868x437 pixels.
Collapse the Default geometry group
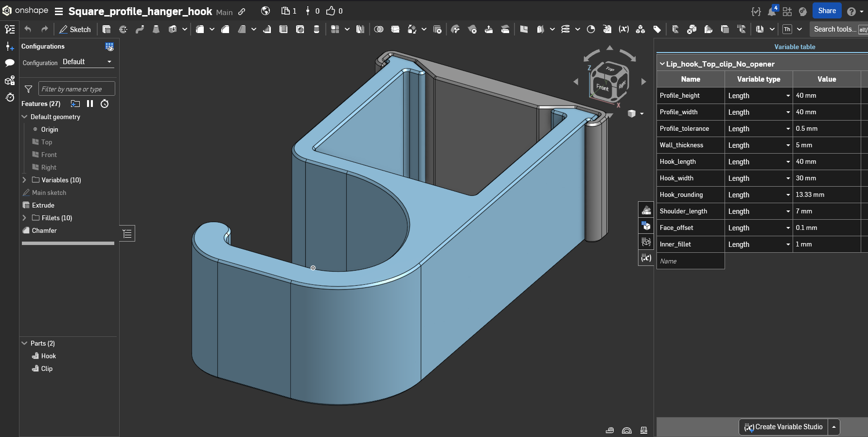pyautogui.click(x=24, y=117)
